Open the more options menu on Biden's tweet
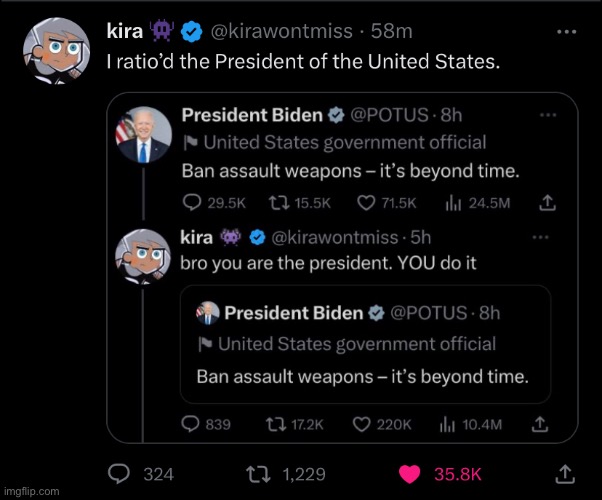 [x=547, y=115]
